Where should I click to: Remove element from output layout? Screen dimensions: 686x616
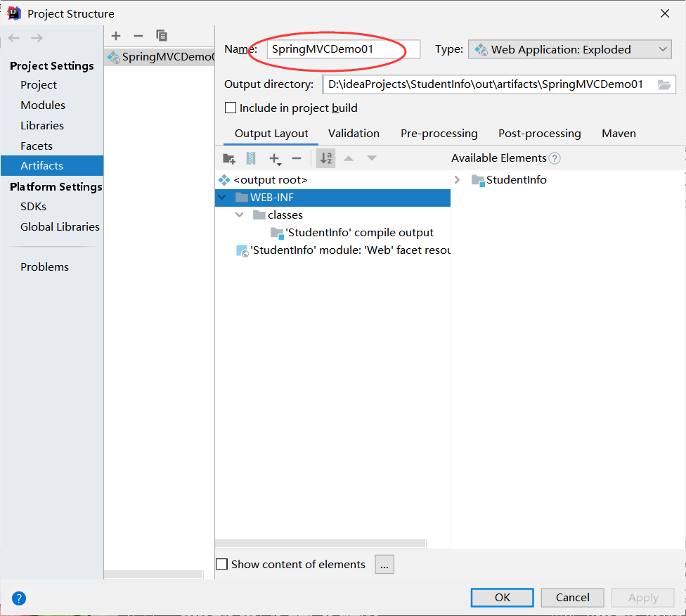point(297,158)
